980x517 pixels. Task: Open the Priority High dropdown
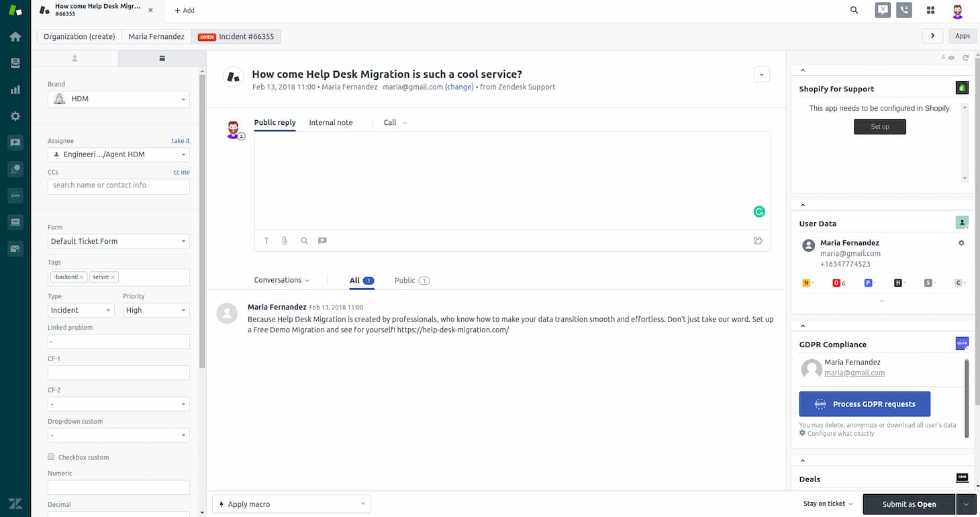click(x=156, y=310)
